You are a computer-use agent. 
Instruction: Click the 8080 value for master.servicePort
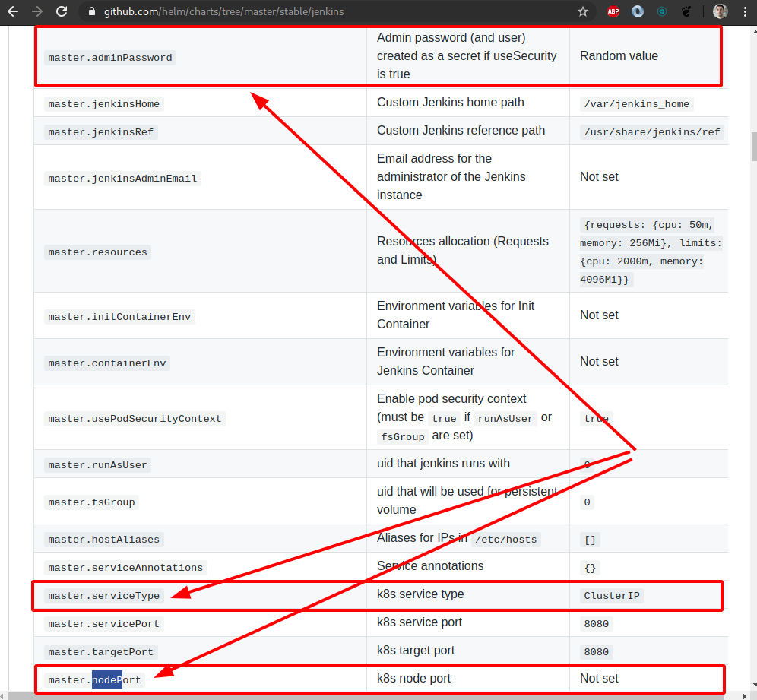coord(596,624)
